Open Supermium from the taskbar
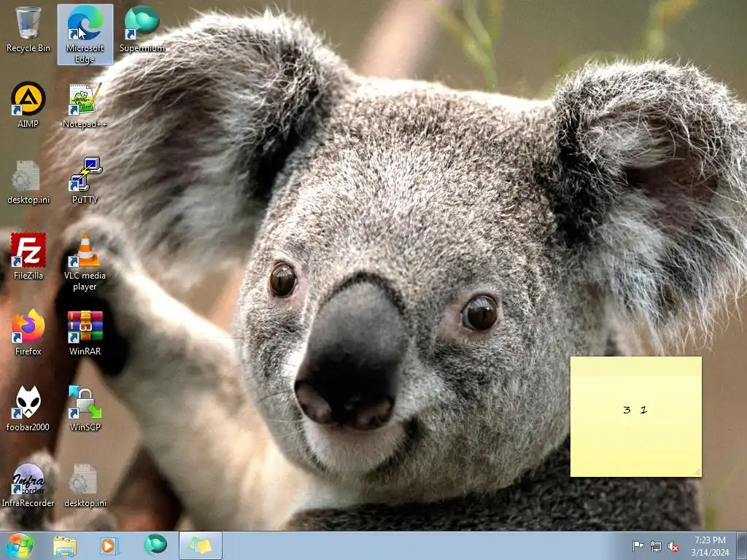This screenshot has width=747, height=560. pos(155,546)
